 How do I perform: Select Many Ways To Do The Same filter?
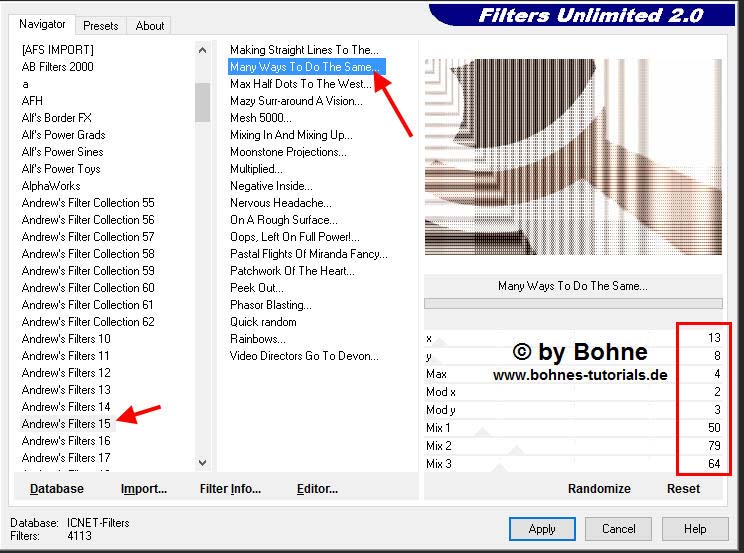(x=304, y=67)
